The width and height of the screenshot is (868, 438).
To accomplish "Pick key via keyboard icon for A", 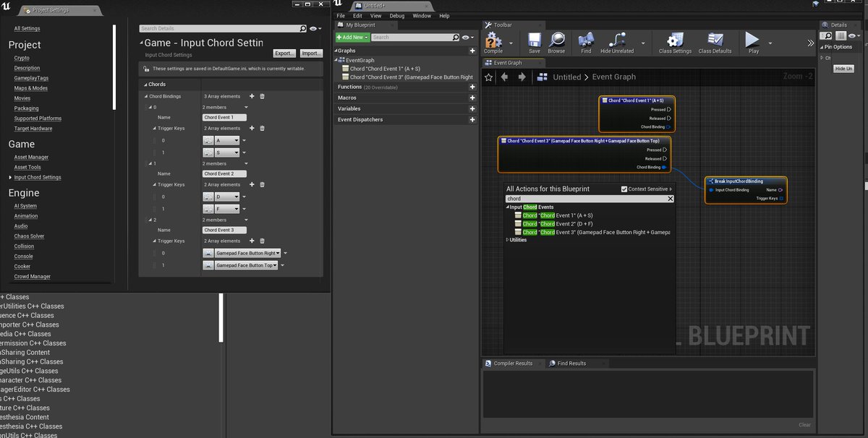I will [208, 140].
